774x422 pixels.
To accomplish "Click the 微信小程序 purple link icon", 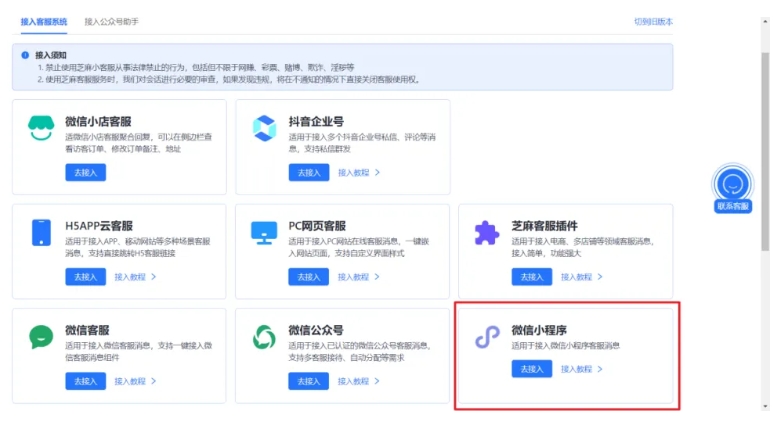I will (487, 337).
